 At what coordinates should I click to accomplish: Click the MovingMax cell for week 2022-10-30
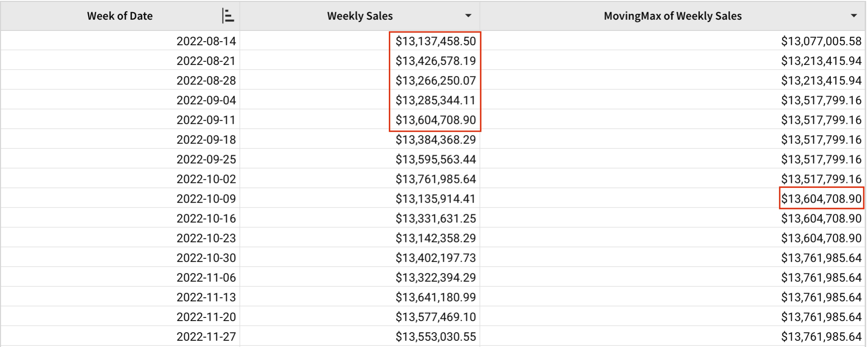821,258
